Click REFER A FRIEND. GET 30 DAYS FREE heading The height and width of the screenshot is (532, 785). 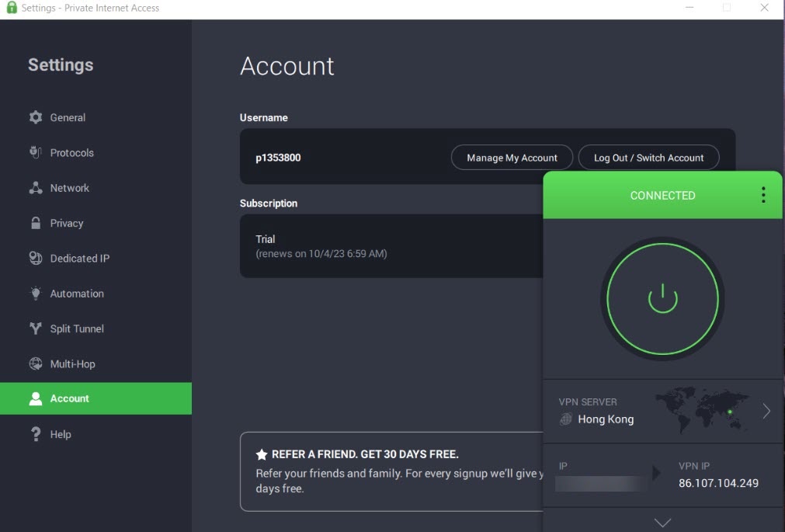[365, 454]
